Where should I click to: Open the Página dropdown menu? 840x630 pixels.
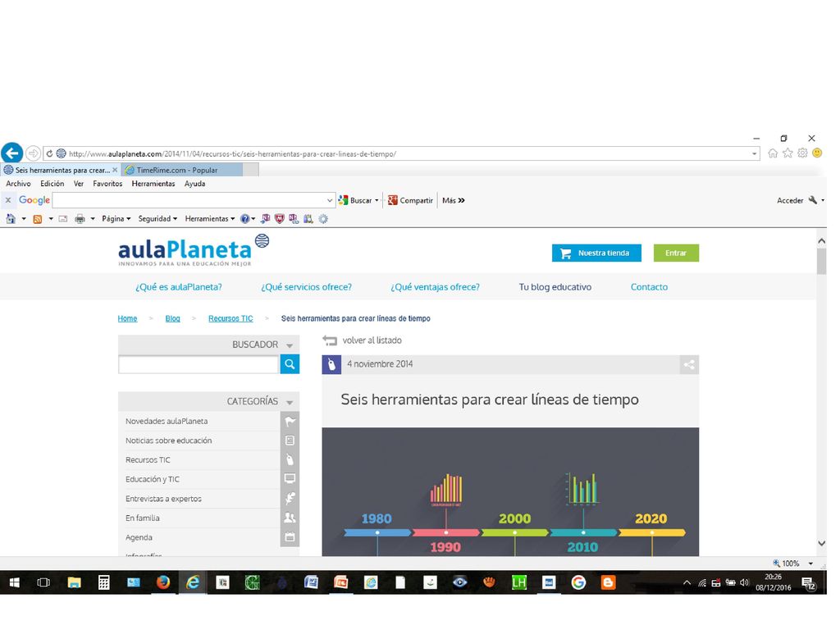pos(116,218)
